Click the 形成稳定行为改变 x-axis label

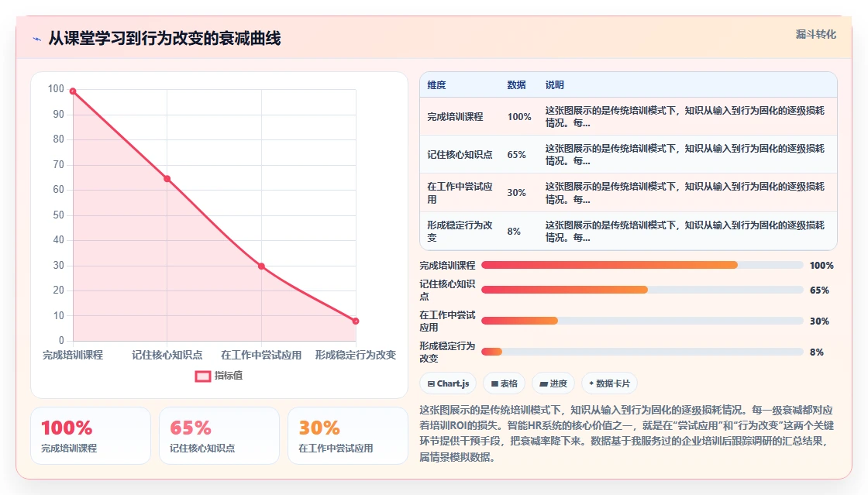coord(356,355)
